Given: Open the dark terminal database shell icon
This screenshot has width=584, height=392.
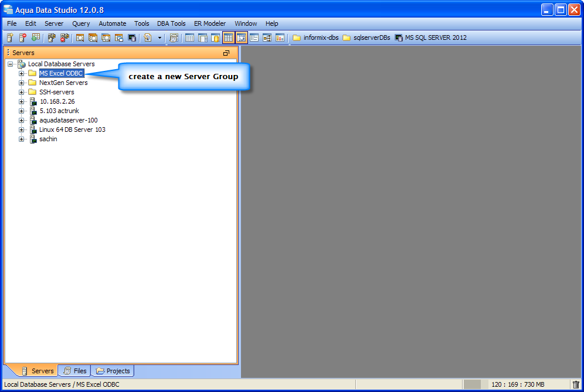Looking at the screenshot, I should pyautogui.click(x=132, y=38).
